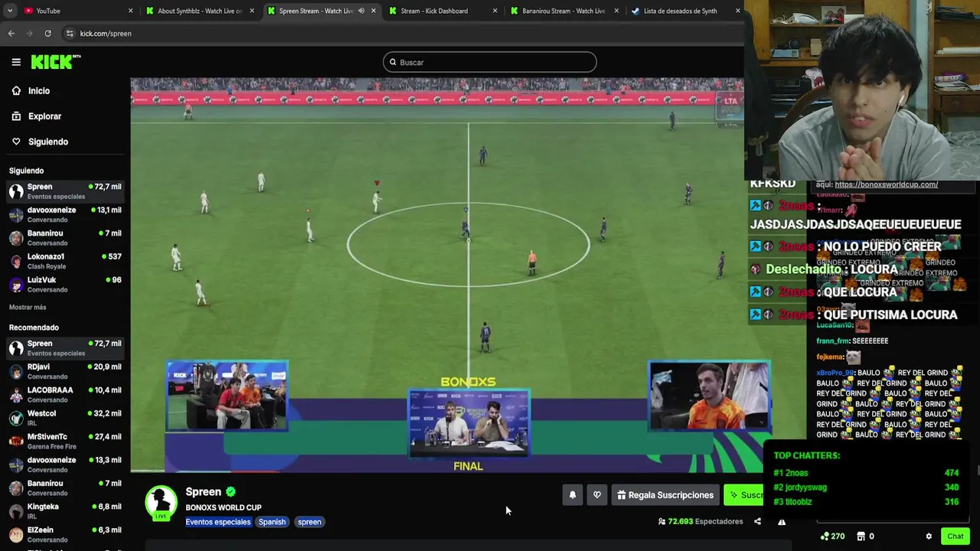The image size is (980, 551).
Task: Open MrStivenTc recommended channel
Action: (x=65, y=442)
